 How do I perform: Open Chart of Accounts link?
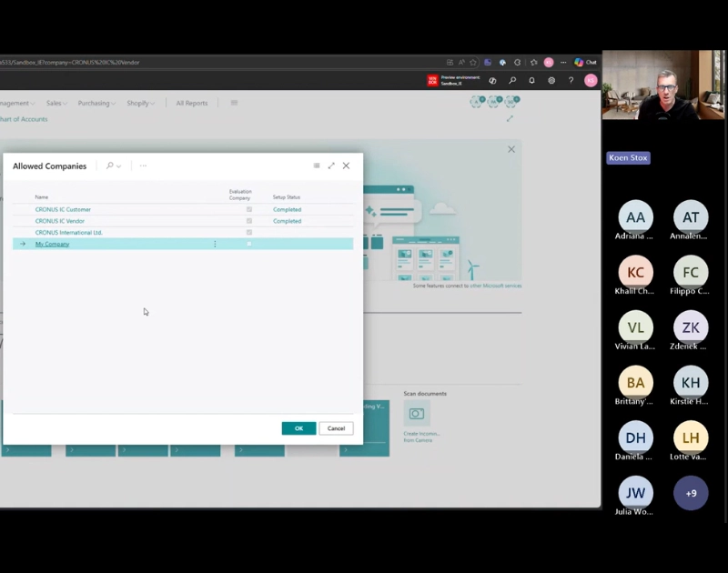pyautogui.click(x=24, y=119)
